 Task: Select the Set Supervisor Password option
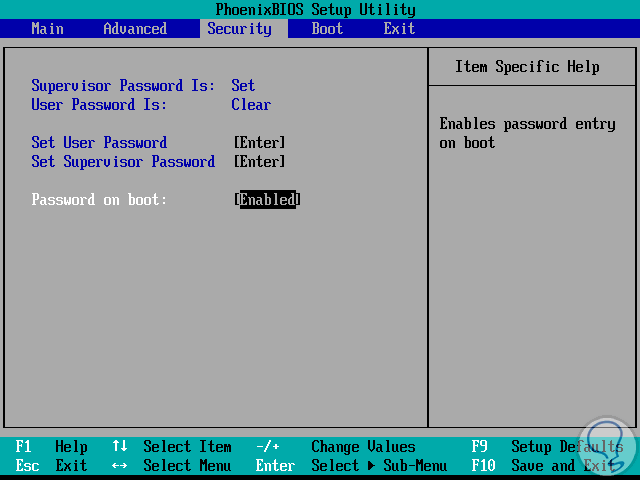(x=123, y=161)
